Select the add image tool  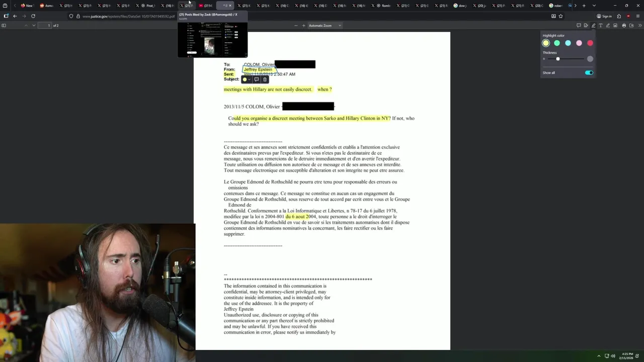pos(615,25)
